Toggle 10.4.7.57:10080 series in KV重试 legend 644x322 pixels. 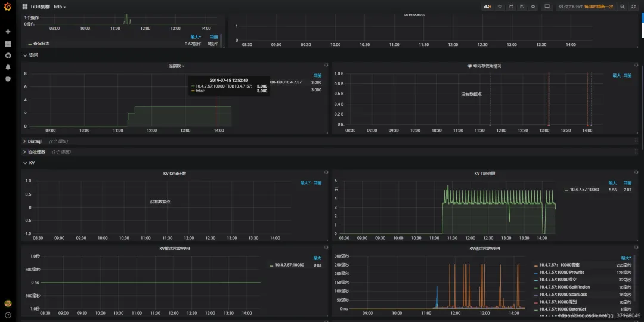[290, 265]
